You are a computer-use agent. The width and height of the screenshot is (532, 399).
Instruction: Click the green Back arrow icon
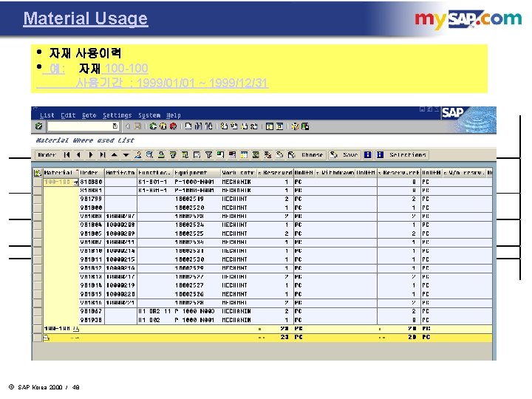(x=153, y=126)
